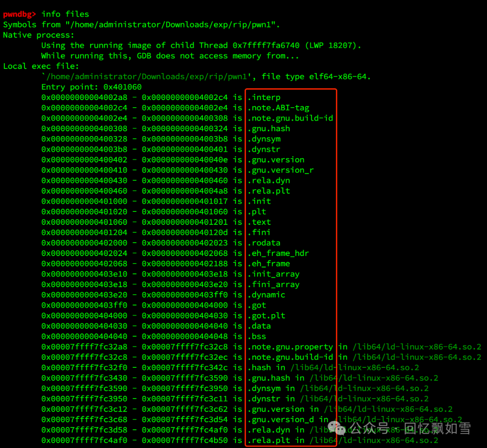Click the .gnu.hash section at 0x400308
This screenshot has width=487, height=448.
pos(269,128)
